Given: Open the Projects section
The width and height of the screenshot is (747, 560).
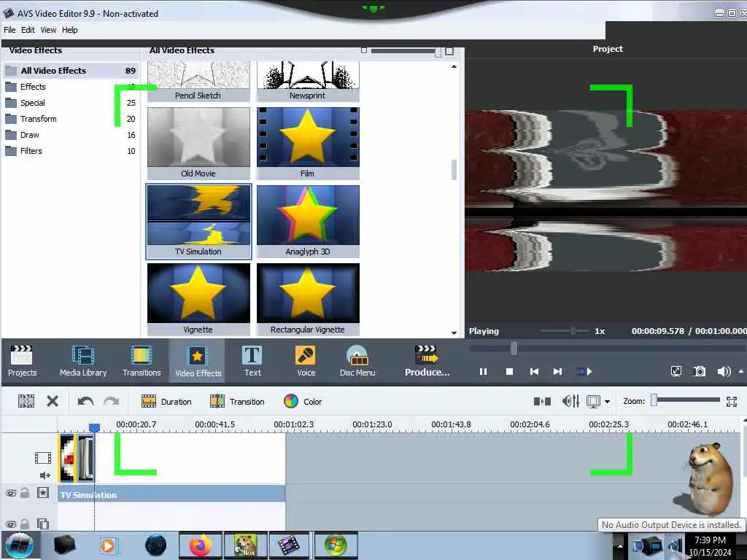Looking at the screenshot, I should point(22,361).
